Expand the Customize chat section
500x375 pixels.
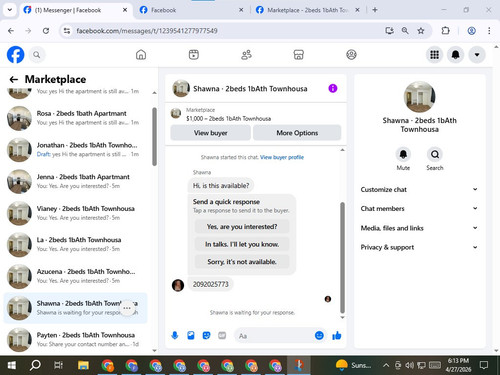419,189
